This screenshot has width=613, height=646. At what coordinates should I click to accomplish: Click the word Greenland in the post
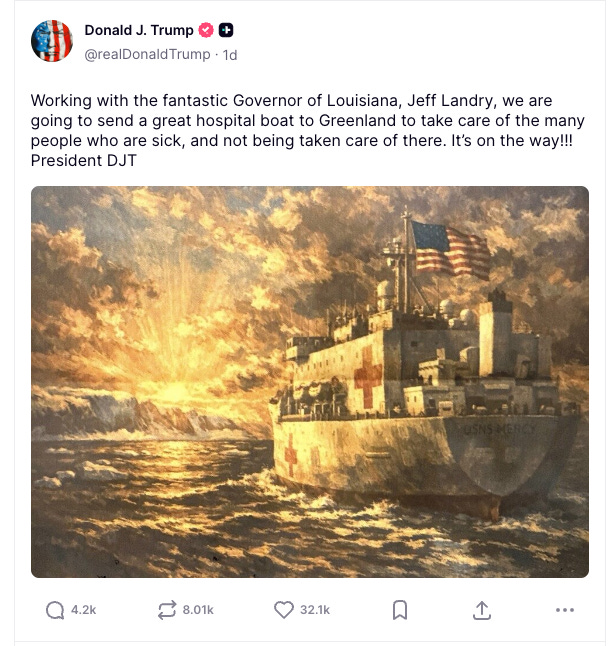tap(357, 120)
